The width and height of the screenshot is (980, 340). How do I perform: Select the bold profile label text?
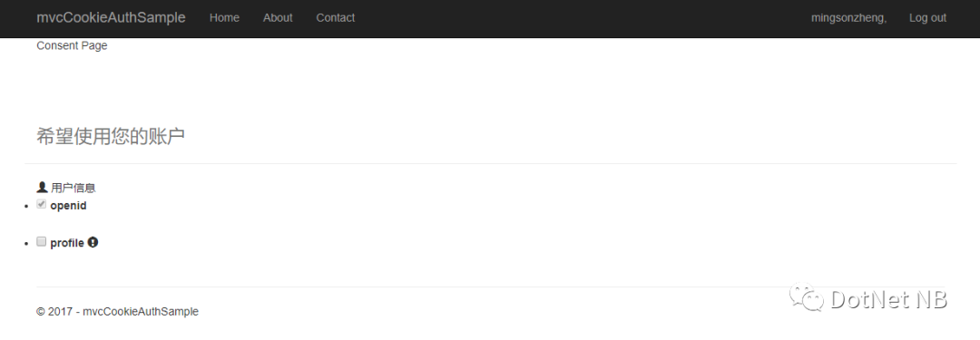[67, 243]
